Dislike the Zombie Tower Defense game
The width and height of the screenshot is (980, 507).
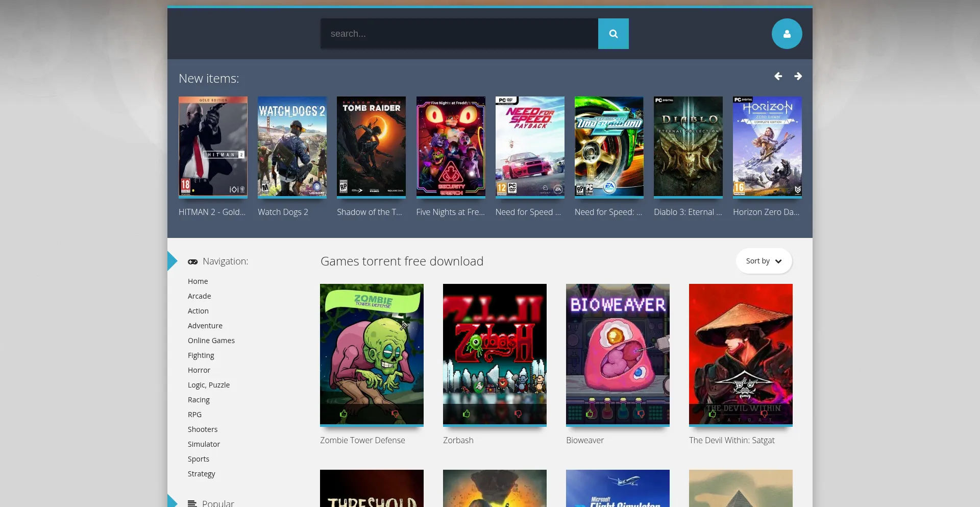tap(396, 414)
